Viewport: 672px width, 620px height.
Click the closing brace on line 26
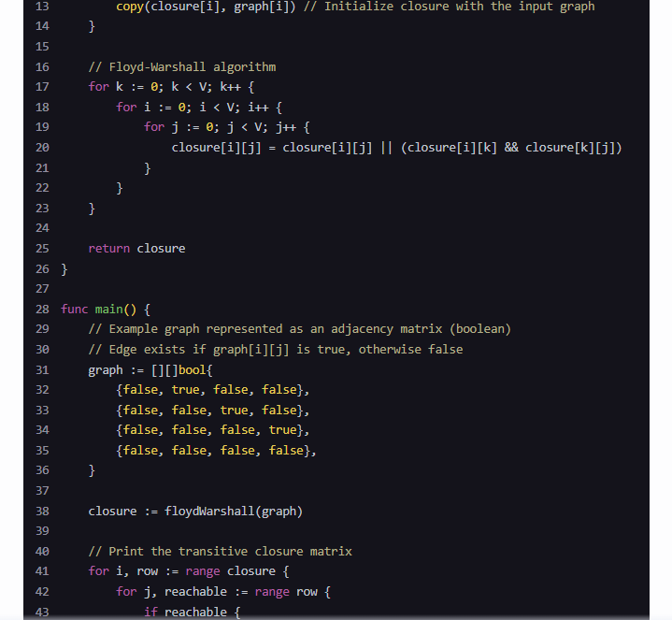coord(64,269)
